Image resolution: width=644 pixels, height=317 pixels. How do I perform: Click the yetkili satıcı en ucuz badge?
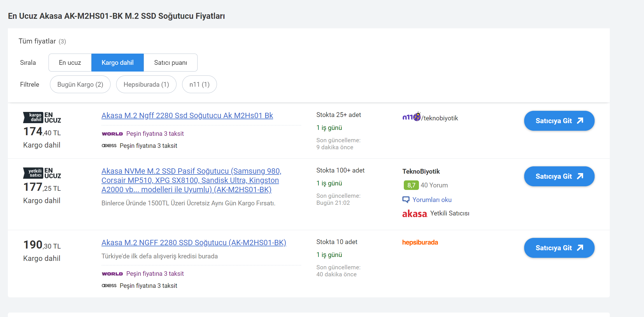42,173
